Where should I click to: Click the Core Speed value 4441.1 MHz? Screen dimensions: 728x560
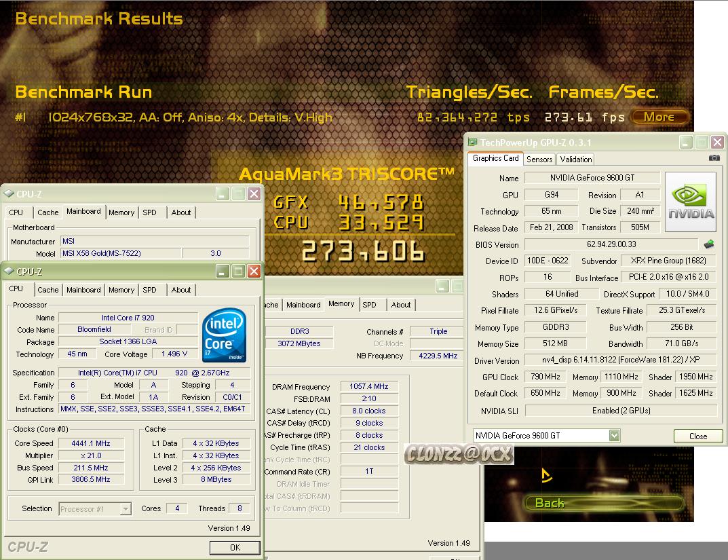(91, 443)
